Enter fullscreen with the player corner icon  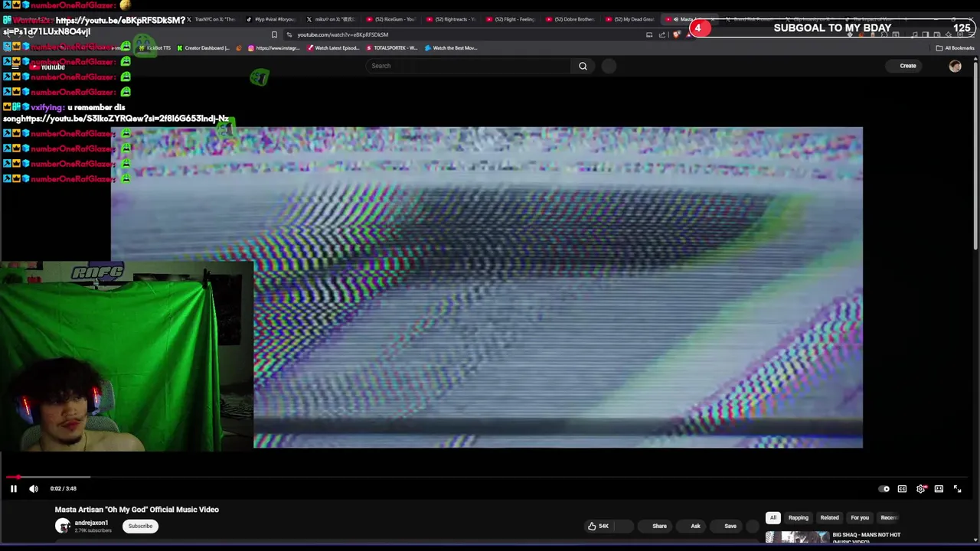click(x=957, y=489)
